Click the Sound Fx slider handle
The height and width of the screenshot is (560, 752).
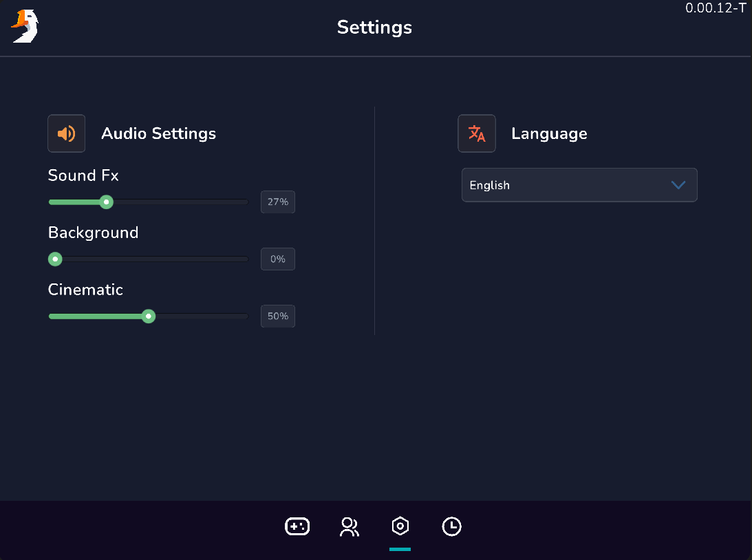pos(107,202)
